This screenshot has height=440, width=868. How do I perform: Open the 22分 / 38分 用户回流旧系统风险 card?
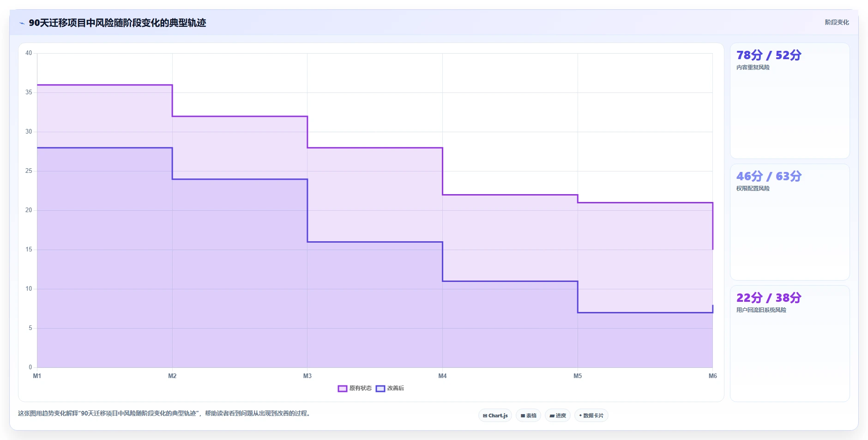coord(790,343)
